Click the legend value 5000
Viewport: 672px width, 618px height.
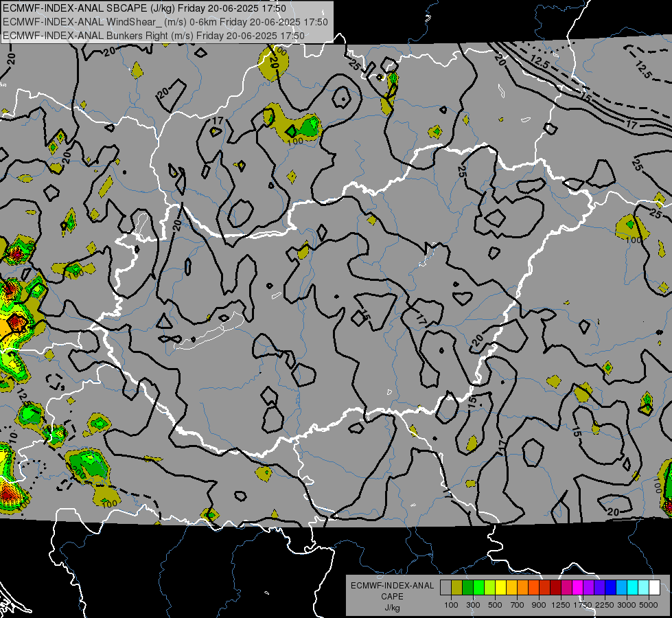point(649,605)
